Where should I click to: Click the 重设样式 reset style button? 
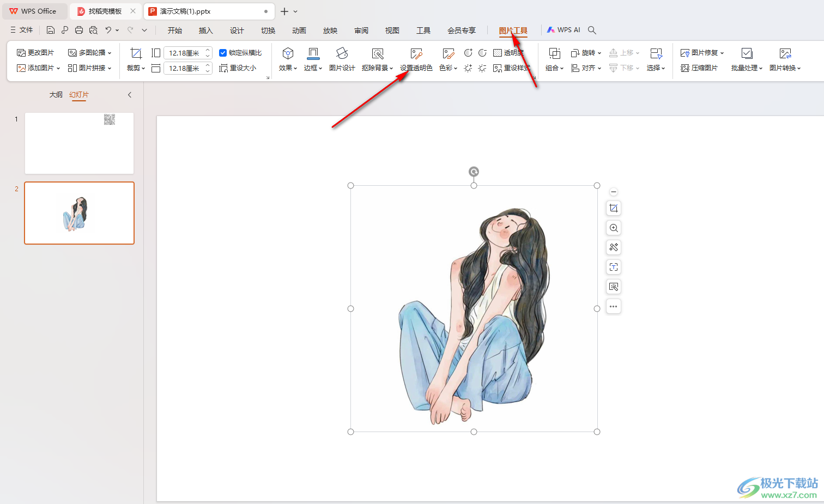(511, 68)
